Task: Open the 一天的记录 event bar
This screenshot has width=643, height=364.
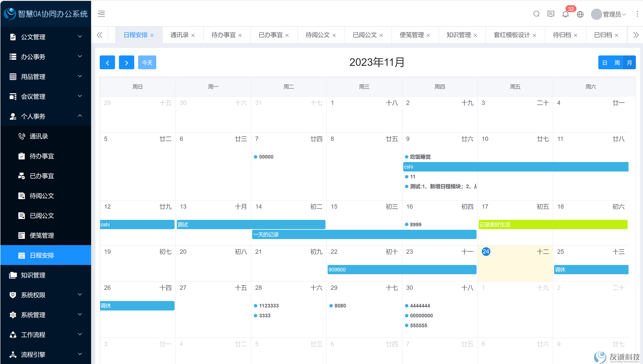Action: (x=364, y=235)
